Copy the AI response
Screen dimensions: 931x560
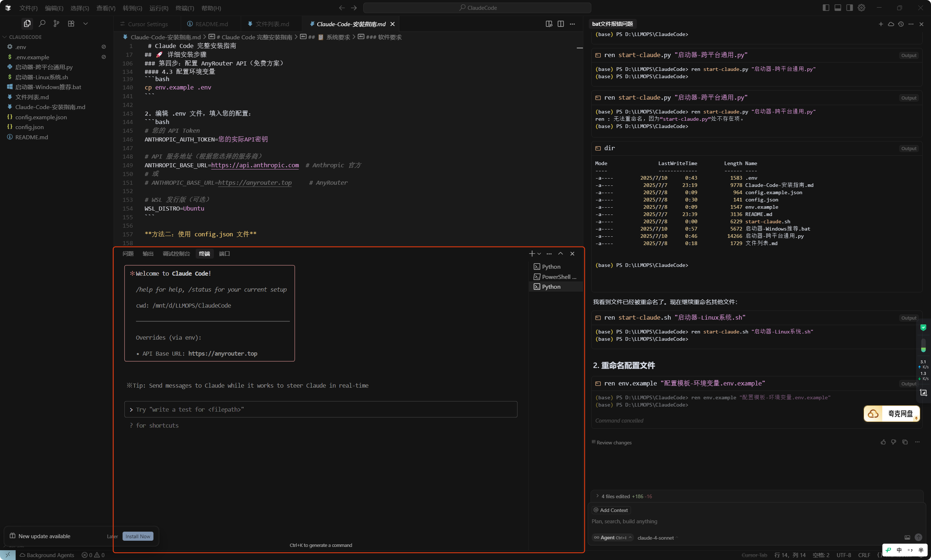905,442
